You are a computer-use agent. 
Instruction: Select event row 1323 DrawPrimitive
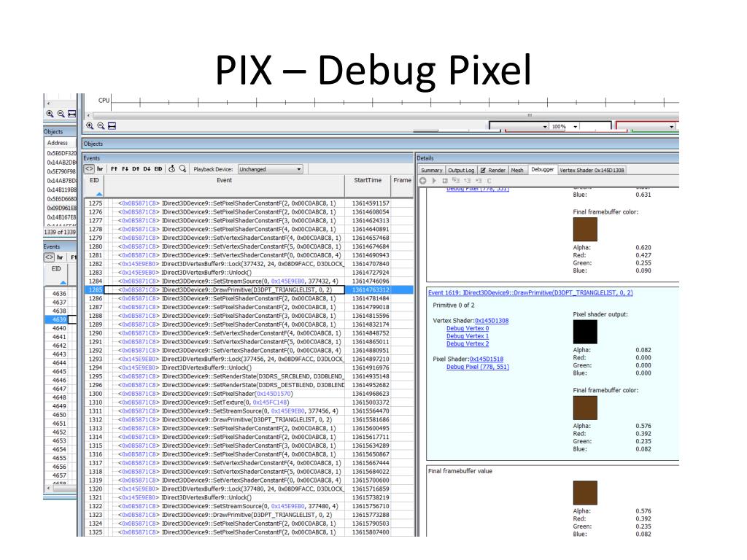[x=249, y=515]
